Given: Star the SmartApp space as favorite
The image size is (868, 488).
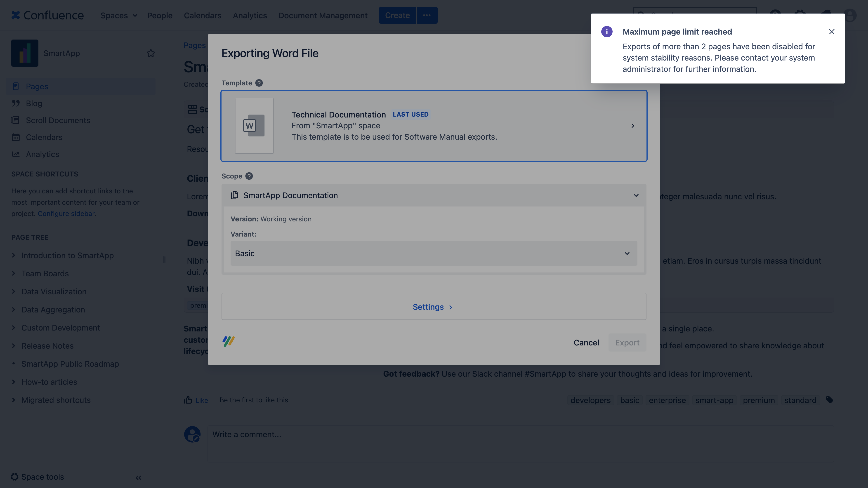Looking at the screenshot, I should pyautogui.click(x=151, y=53).
